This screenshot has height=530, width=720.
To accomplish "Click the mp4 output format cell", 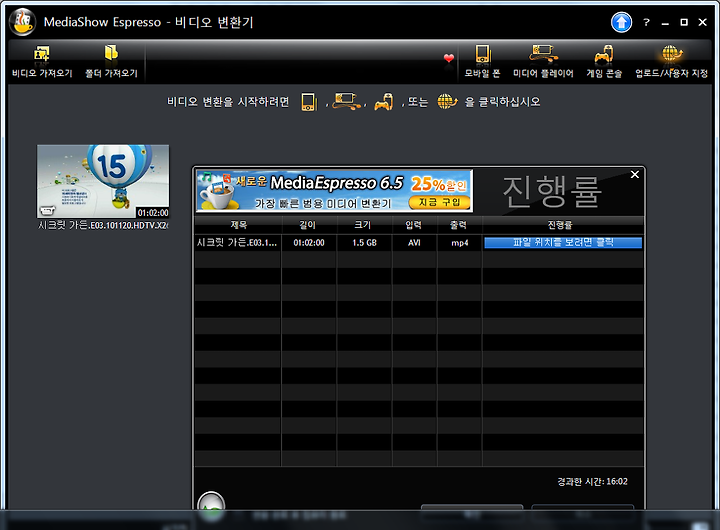I will (x=460, y=242).
